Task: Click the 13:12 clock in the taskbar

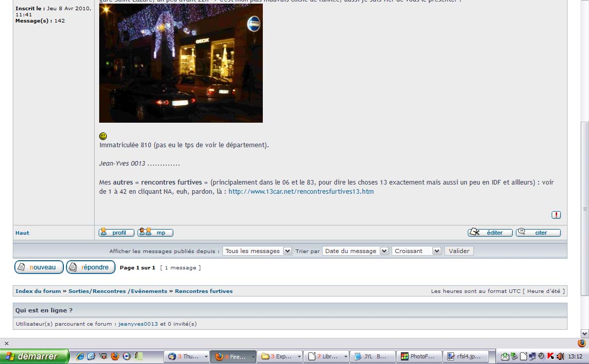Action: (575, 356)
